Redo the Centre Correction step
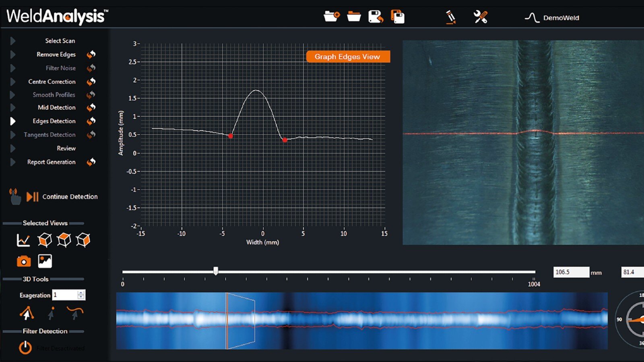 91,82
